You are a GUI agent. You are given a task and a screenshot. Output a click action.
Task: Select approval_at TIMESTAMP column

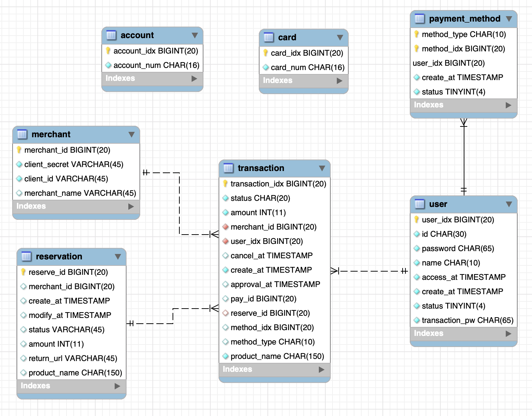pos(275,284)
